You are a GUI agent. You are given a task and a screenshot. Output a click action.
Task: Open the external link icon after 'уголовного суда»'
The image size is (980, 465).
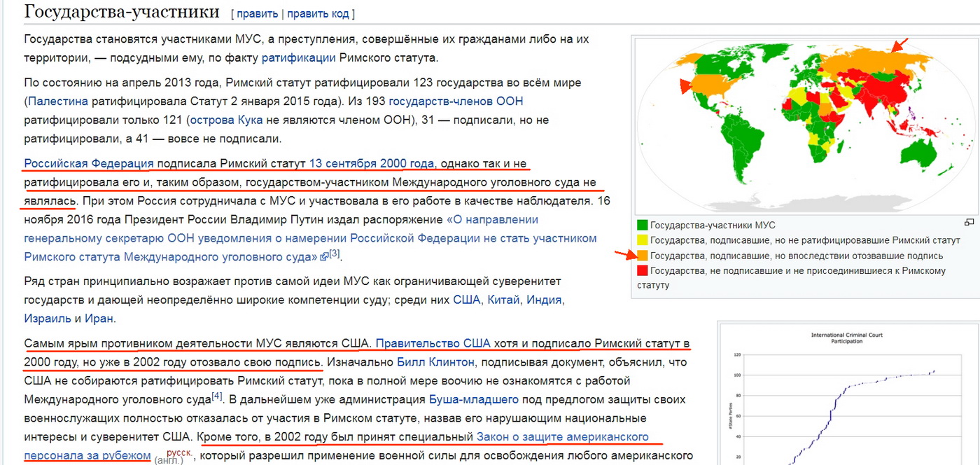click(x=324, y=257)
